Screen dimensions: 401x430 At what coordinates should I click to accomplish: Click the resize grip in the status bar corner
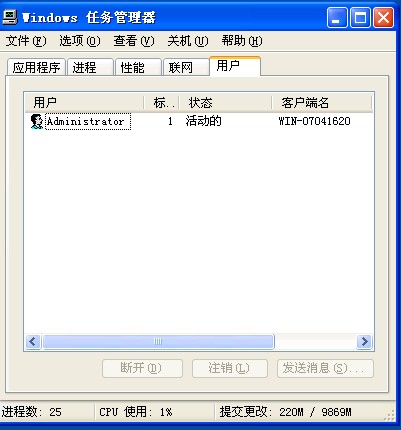point(389,415)
